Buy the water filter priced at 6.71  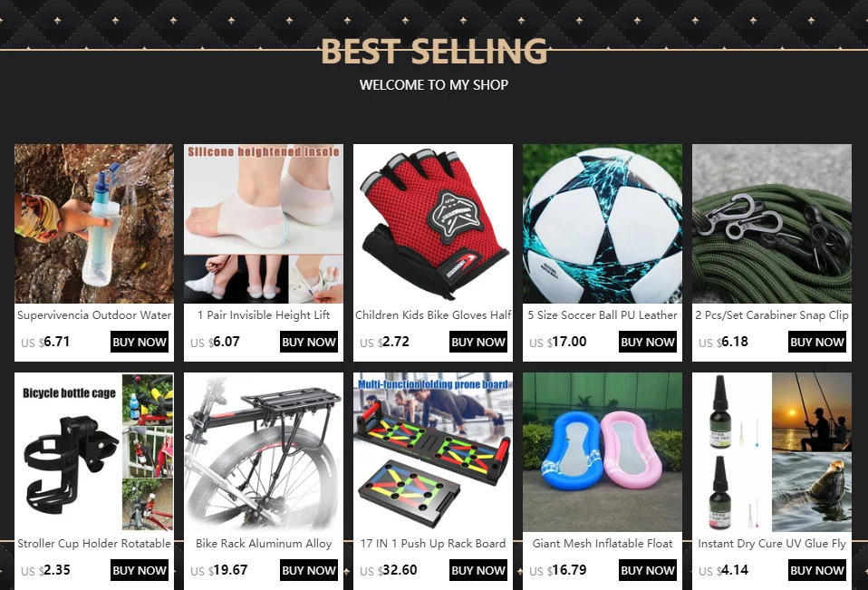pos(140,342)
